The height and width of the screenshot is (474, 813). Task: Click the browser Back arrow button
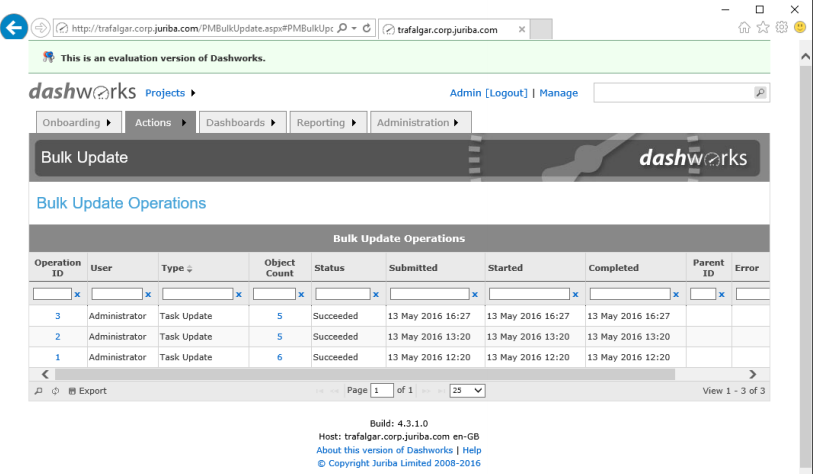(x=14, y=27)
